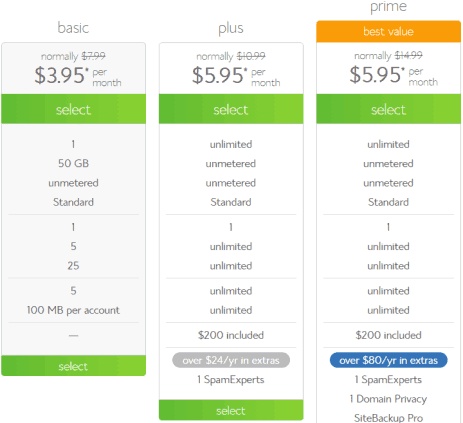Click 1 SpamExperts in plus plan

click(231, 380)
